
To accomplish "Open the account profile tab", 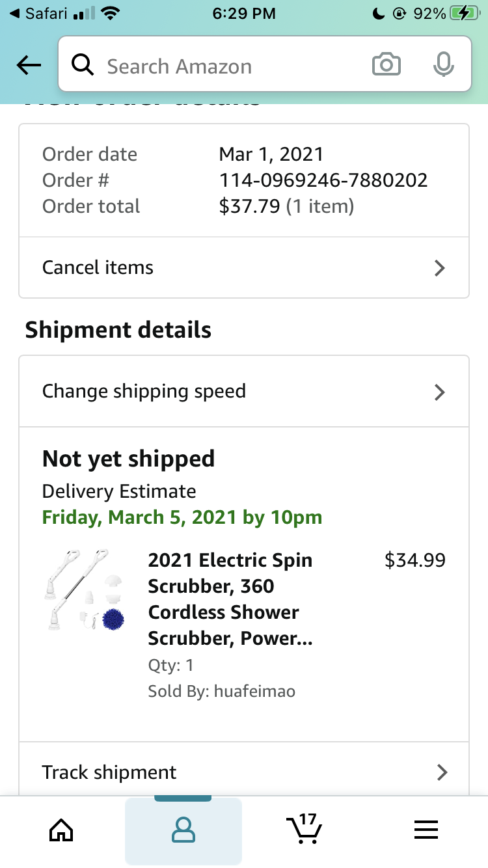I will (183, 830).
